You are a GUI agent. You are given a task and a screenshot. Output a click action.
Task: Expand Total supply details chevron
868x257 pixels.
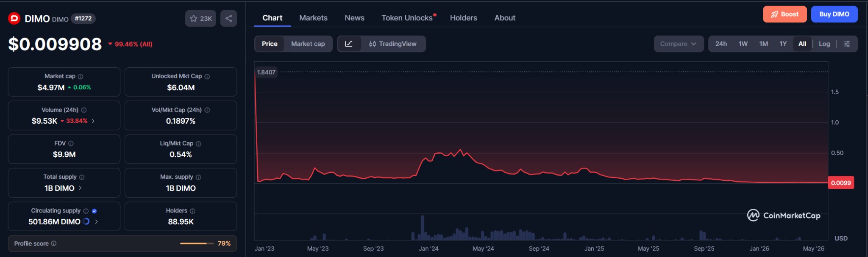point(80,188)
